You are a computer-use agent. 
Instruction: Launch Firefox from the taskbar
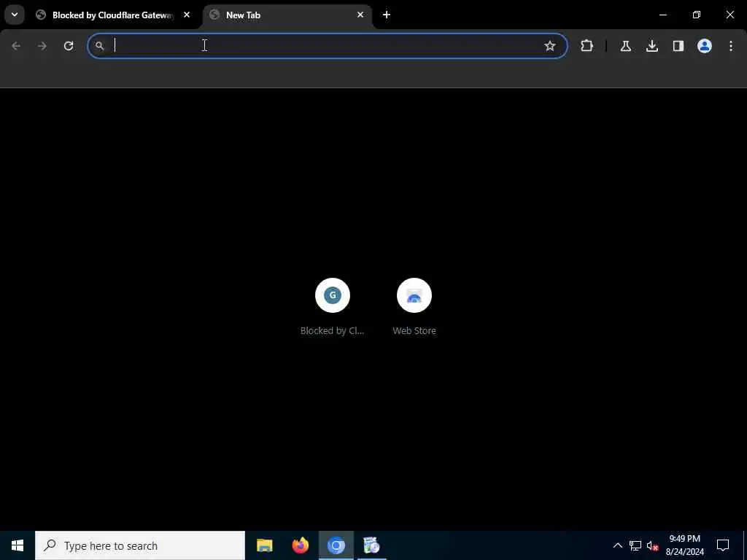click(300, 545)
